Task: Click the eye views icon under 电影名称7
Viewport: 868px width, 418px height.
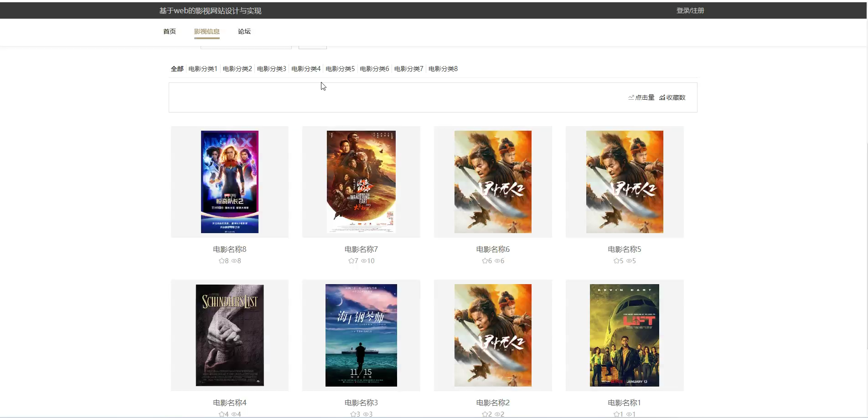Action: (364, 261)
